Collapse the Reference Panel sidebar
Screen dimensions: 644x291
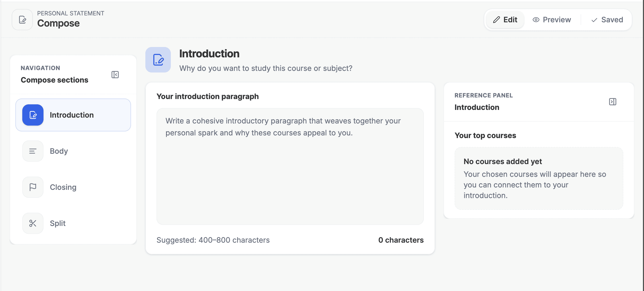point(612,102)
